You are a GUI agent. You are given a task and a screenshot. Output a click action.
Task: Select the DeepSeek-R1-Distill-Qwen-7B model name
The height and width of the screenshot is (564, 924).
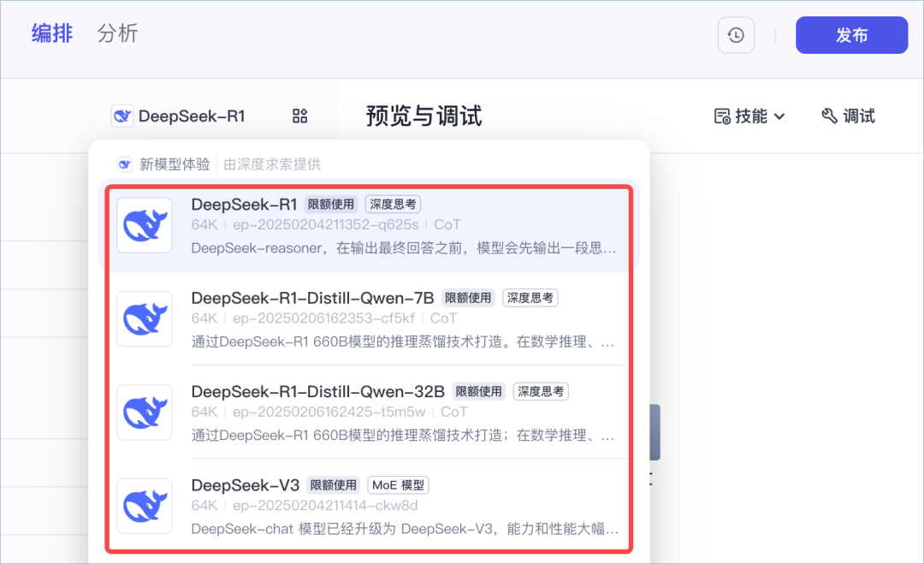312,298
